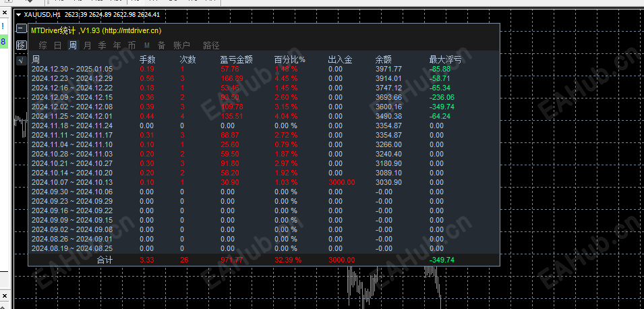Click the total max floating loss -349.74
644x309 pixels.
[x=442, y=260]
